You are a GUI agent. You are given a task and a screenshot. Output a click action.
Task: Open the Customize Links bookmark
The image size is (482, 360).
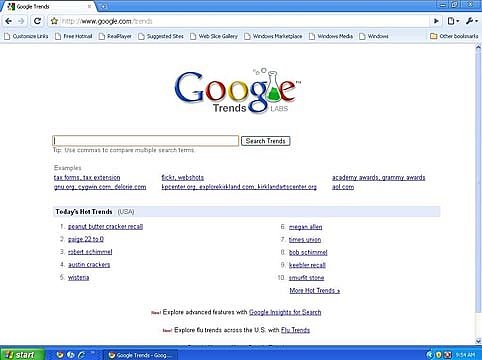26,36
